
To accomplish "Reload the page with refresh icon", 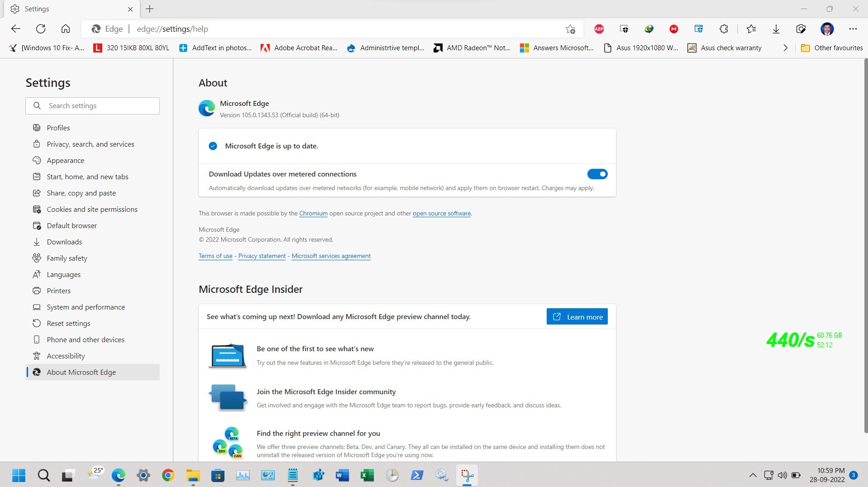I will click(41, 29).
